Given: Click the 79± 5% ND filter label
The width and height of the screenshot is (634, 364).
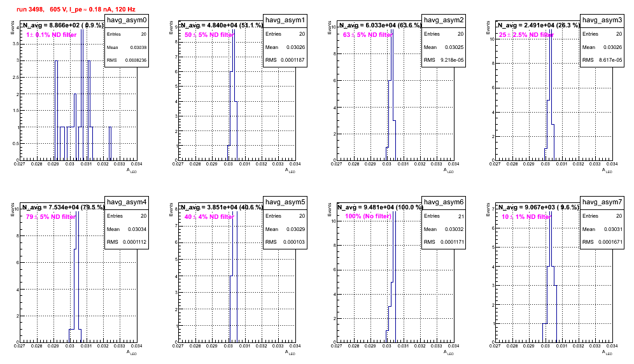Looking at the screenshot, I should [x=51, y=217].
